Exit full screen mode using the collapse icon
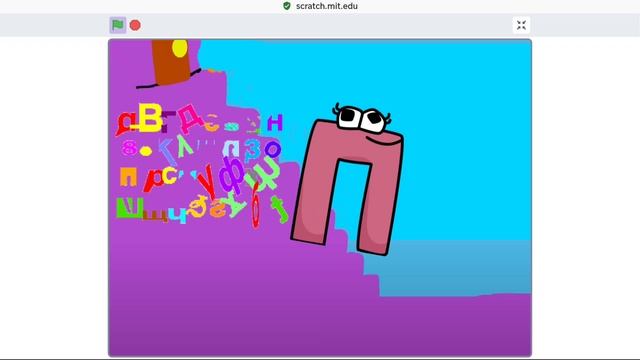The height and width of the screenshot is (360, 640). tap(521, 25)
